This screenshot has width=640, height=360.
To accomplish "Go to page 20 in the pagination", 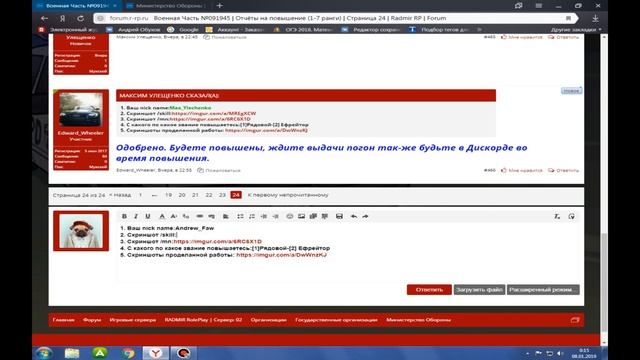I will (182, 195).
